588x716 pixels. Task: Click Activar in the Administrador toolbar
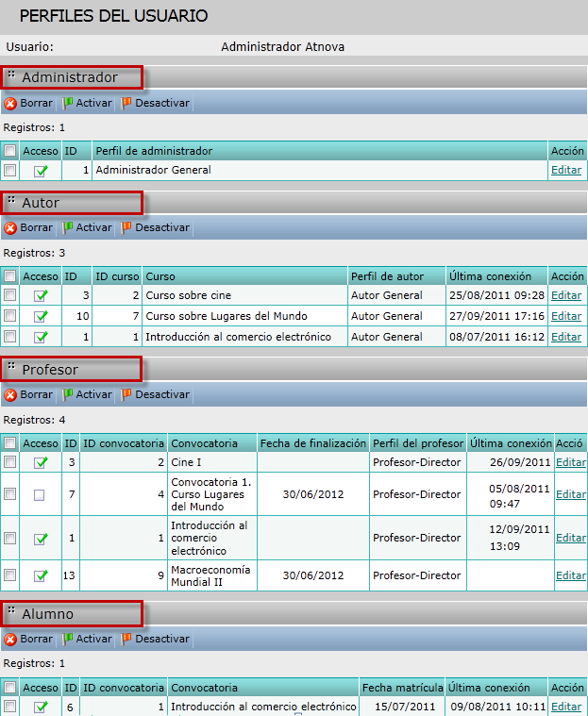click(x=87, y=103)
